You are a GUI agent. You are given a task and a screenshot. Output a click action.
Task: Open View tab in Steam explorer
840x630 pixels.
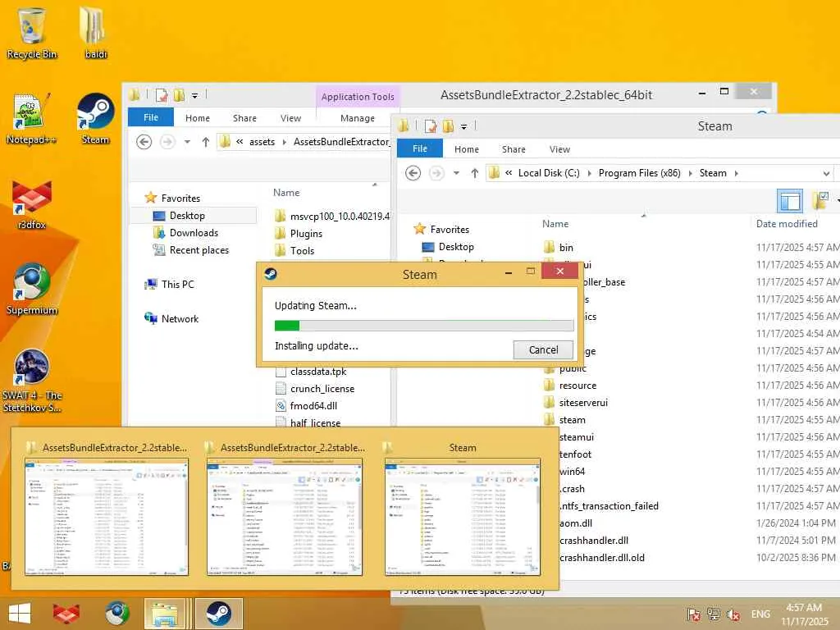(x=559, y=149)
